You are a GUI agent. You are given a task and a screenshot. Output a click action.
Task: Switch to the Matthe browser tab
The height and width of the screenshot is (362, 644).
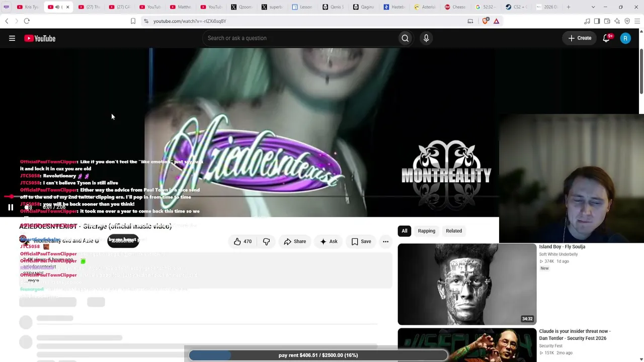(181, 7)
